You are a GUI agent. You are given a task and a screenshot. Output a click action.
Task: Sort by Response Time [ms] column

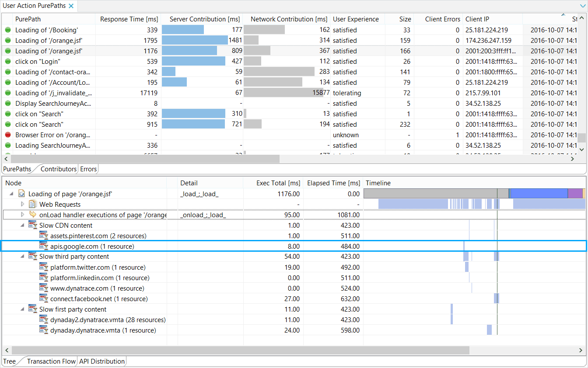click(x=129, y=19)
